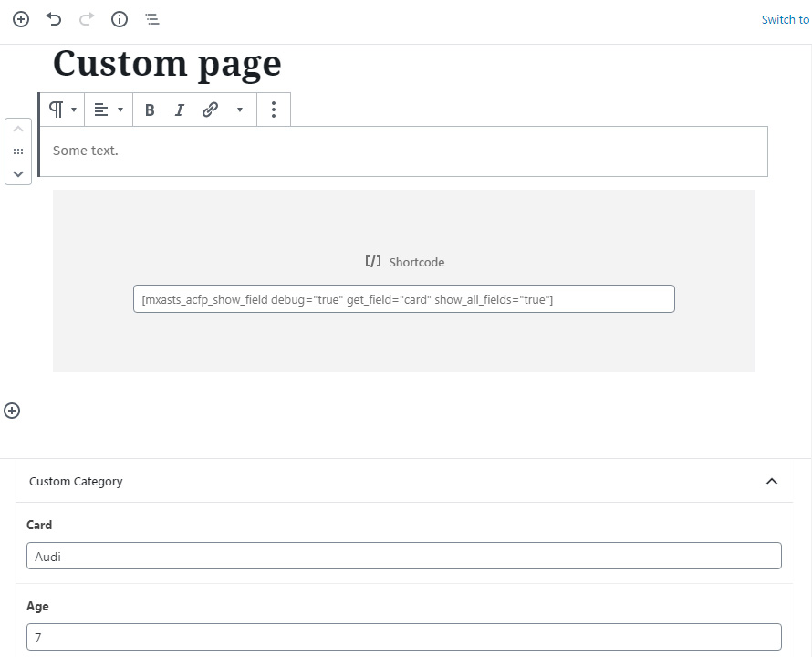Click the Redo arrow icon
The height and width of the screenshot is (657, 812).
point(87,20)
